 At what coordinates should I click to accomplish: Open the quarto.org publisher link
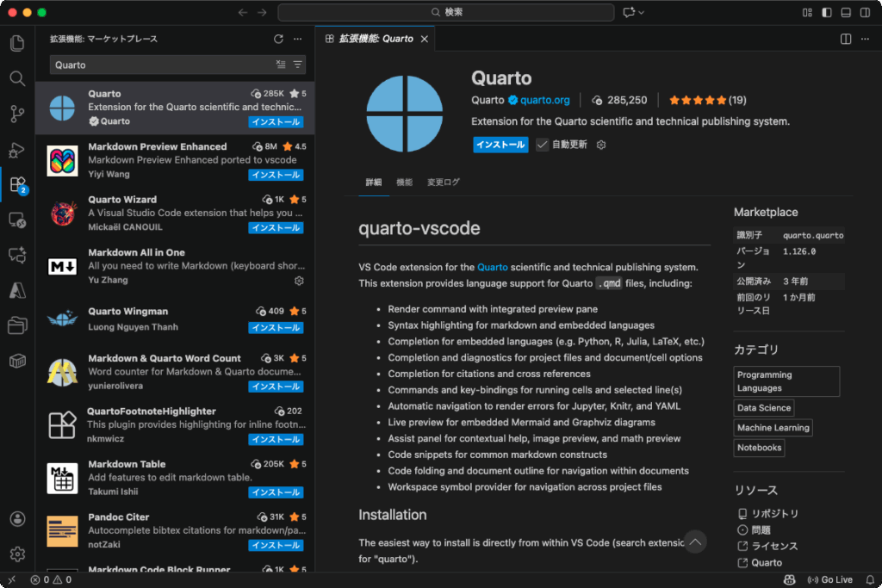pyautogui.click(x=544, y=100)
